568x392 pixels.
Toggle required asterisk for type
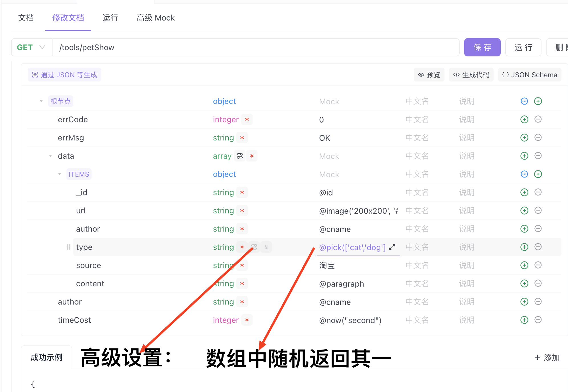click(242, 247)
